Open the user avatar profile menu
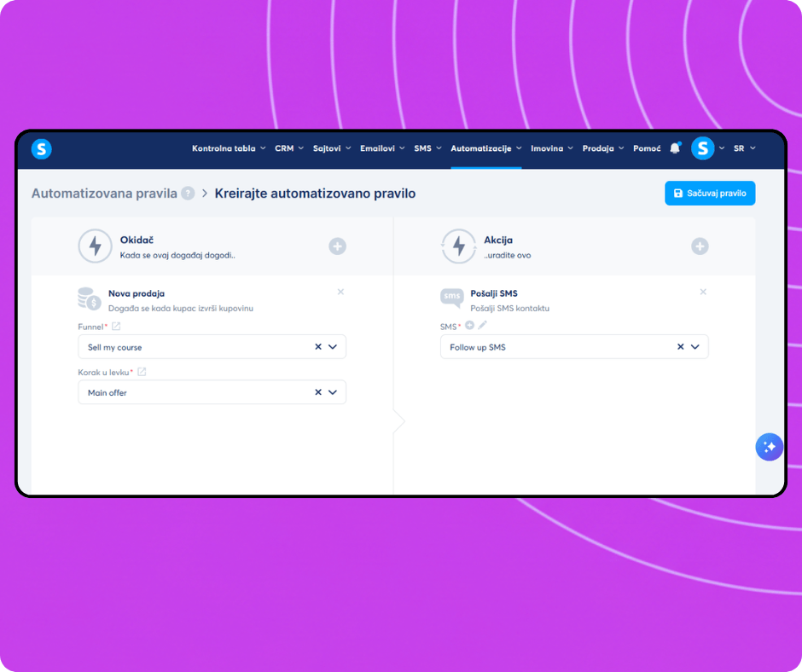Screen dimensions: 802x672 pos(703,148)
